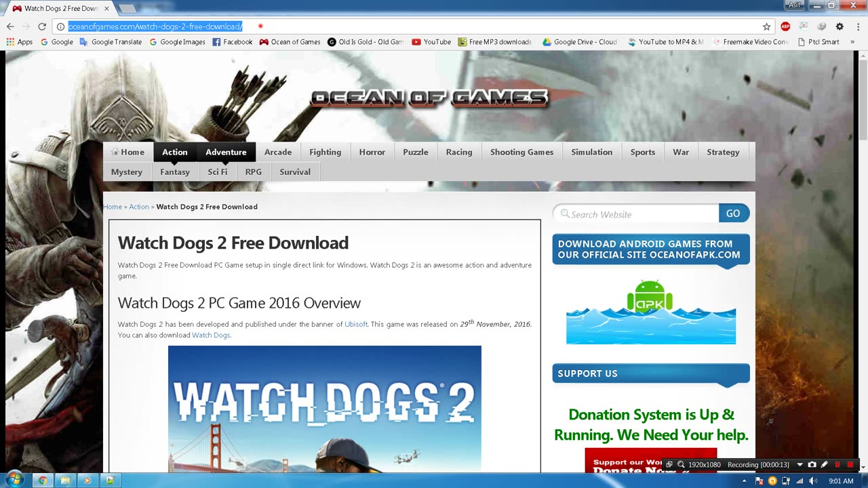The height and width of the screenshot is (488, 868).
Task: Select the Horror category
Action: [372, 152]
